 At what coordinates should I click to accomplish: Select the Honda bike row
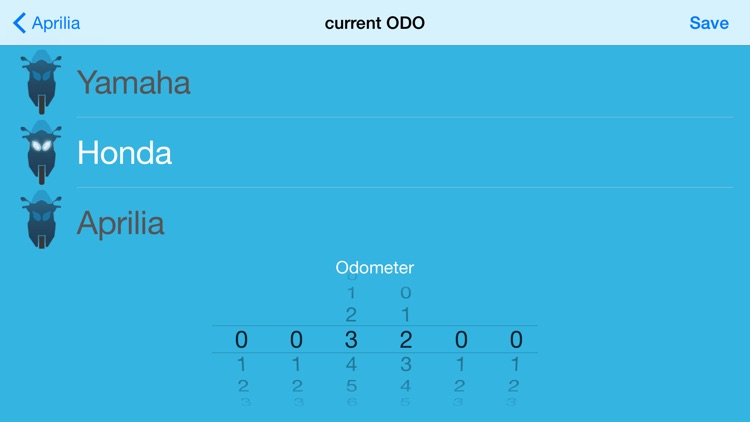pos(375,152)
